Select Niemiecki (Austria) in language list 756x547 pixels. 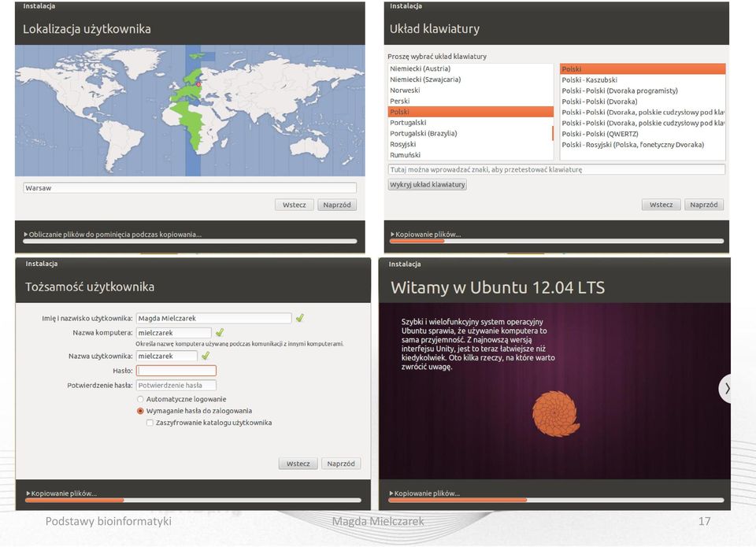pyautogui.click(x=470, y=68)
